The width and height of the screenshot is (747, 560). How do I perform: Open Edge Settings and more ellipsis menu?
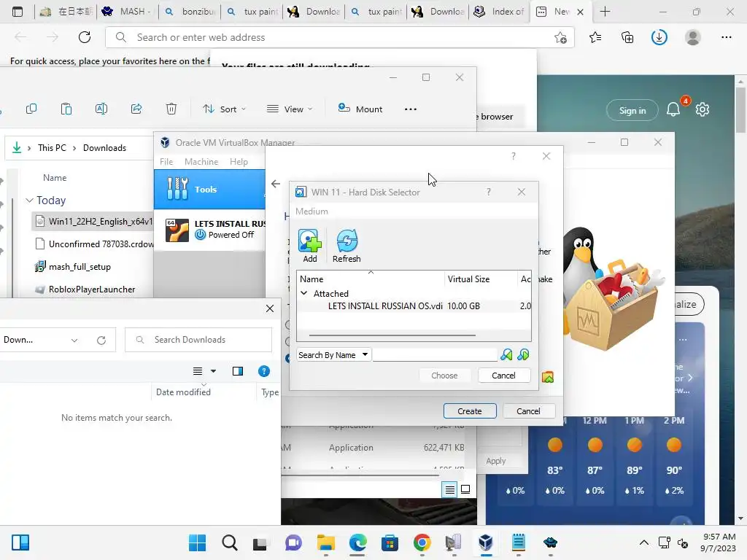[726, 37]
